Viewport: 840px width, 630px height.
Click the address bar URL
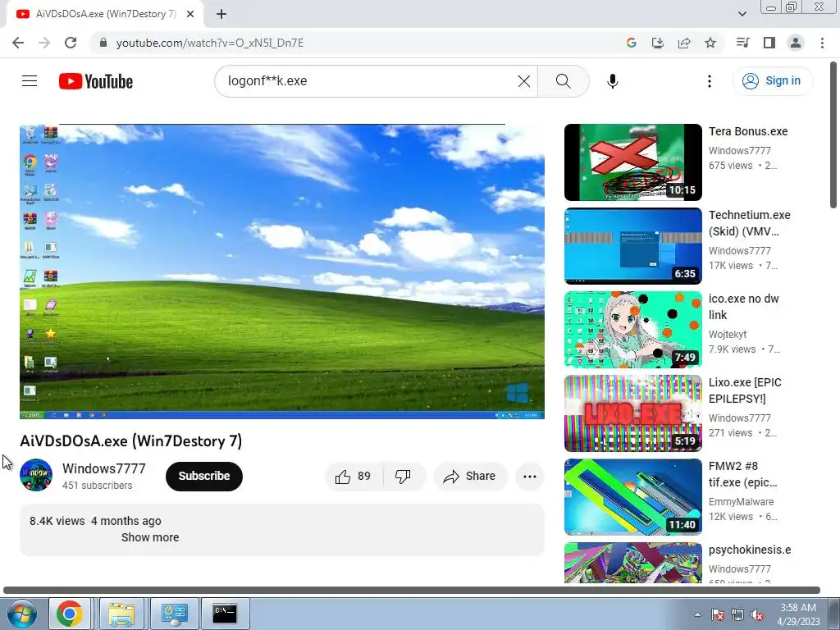(209, 43)
